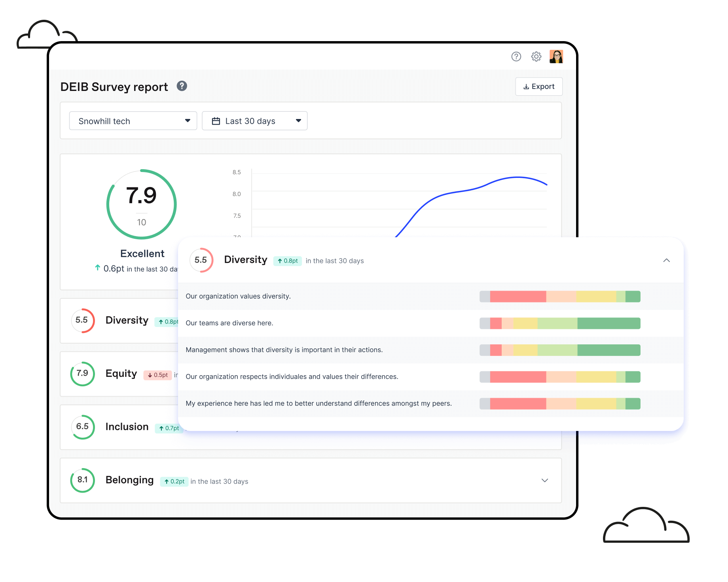Image resolution: width=728 pixels, height=582 pixels.
Task: Click the 0.8pt change badge in Diversity popup
Action: pos(288,261)
